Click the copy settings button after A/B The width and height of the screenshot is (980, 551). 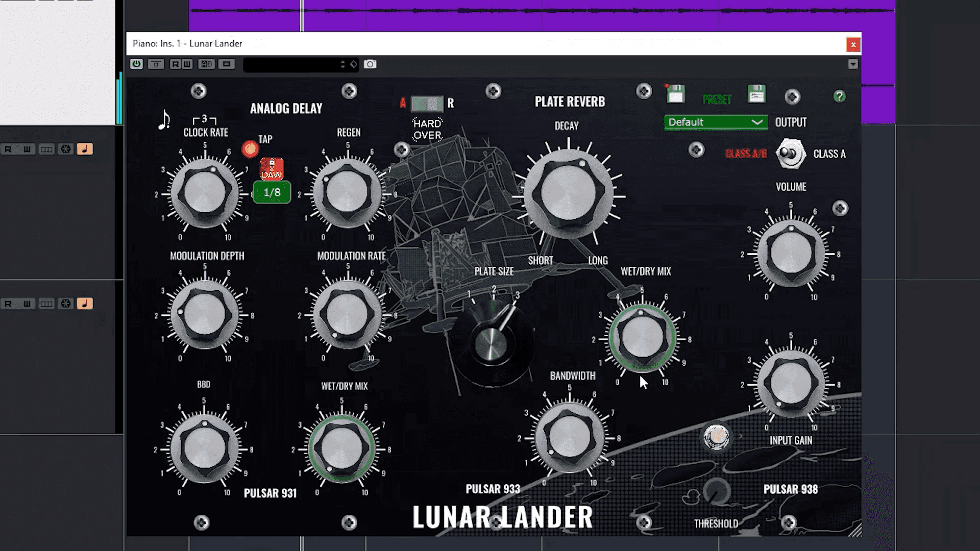(227, 64)
